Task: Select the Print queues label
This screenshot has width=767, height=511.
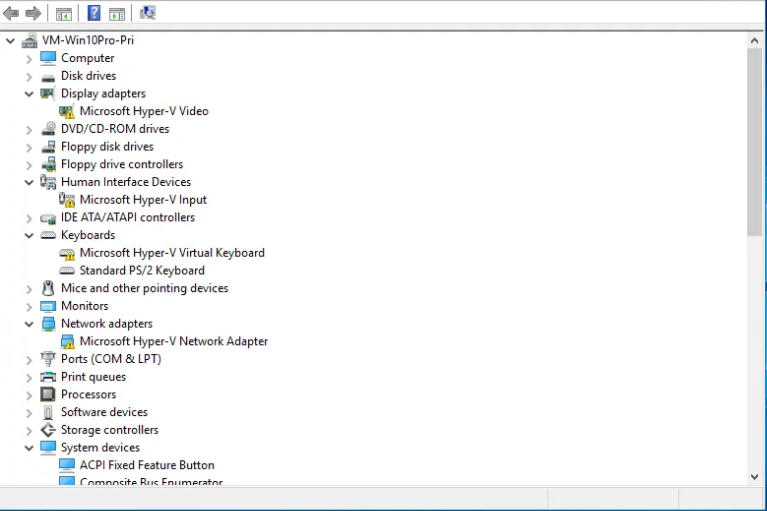Action: [93, 377]
